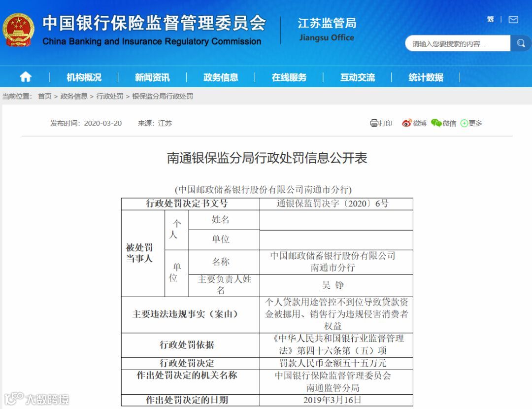Click the 名称 cell
Image resolution: width=532 pixels, height=409 pixels.
tap(224, 262)
